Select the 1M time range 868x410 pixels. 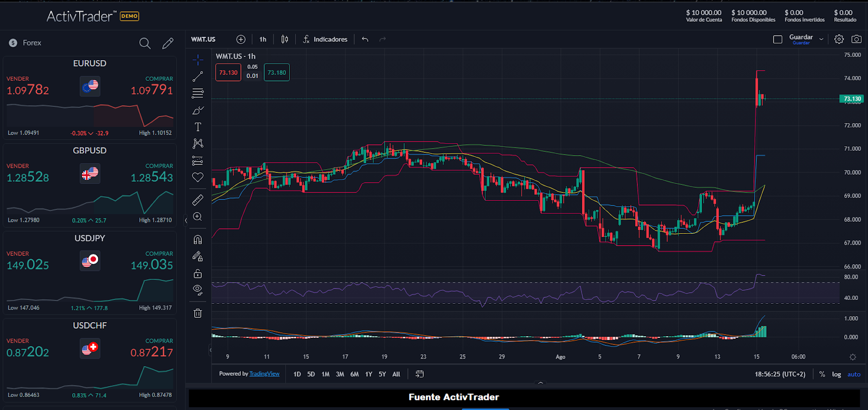pos(325,374)
